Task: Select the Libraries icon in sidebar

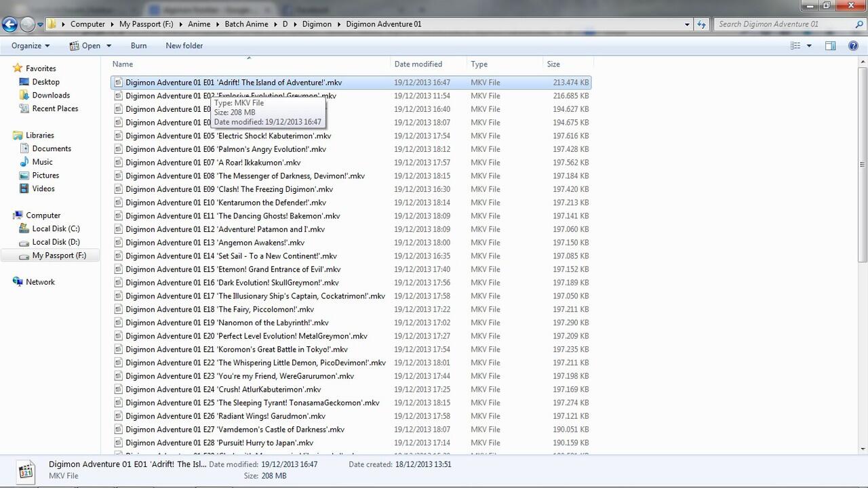Action: (x=18, y=136)
